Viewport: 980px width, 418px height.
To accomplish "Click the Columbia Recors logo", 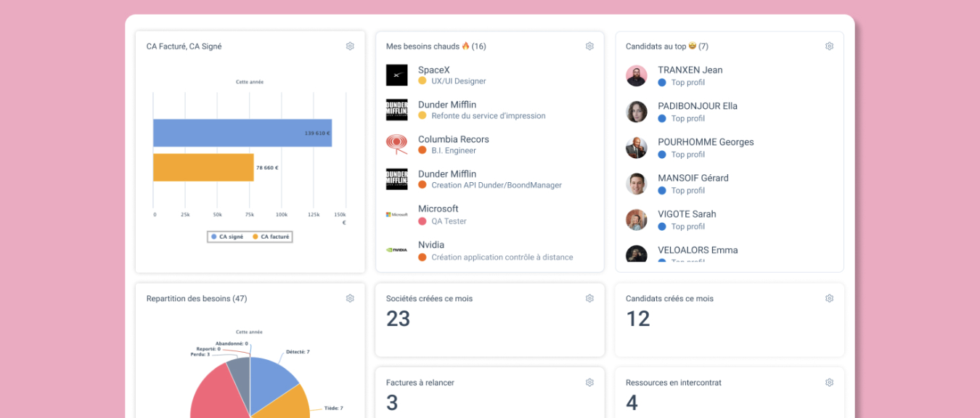I will 396,144.
